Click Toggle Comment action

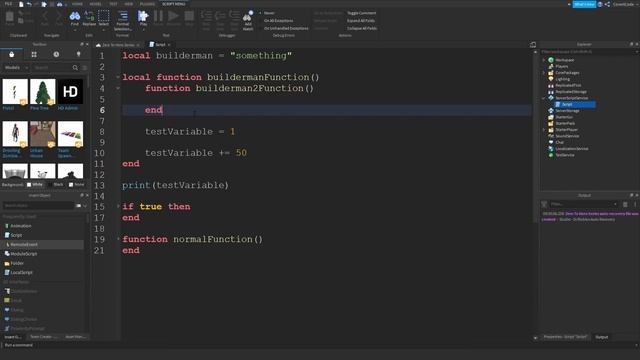[361, 13]
